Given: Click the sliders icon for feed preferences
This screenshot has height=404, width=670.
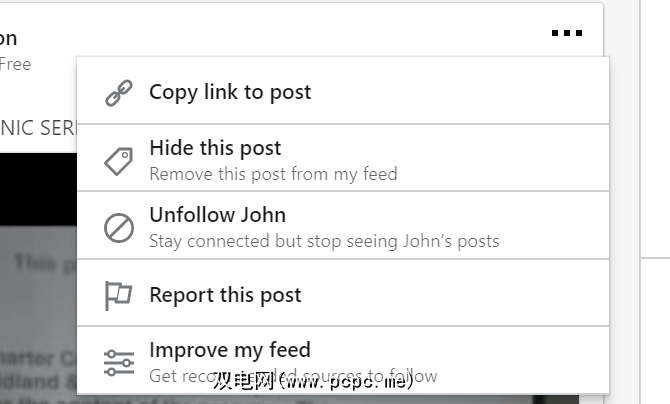Looking at the screenshot, I should coord(119,363).
